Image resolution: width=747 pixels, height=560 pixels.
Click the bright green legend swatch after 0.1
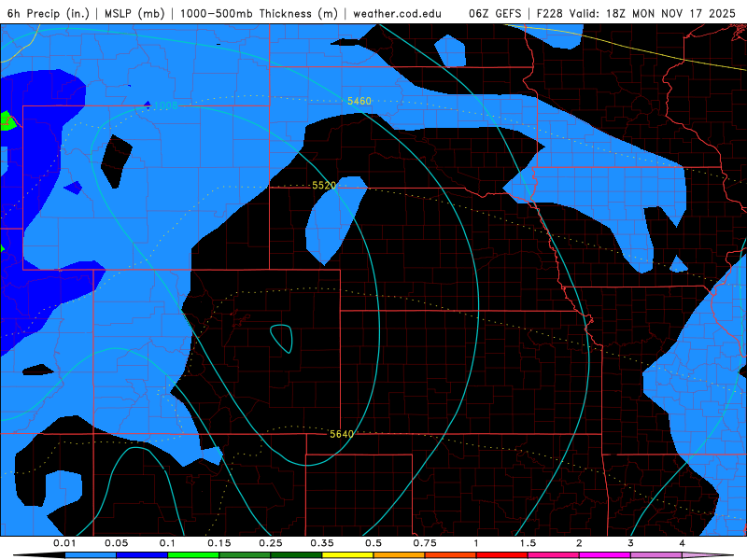(x=193, y=555)
